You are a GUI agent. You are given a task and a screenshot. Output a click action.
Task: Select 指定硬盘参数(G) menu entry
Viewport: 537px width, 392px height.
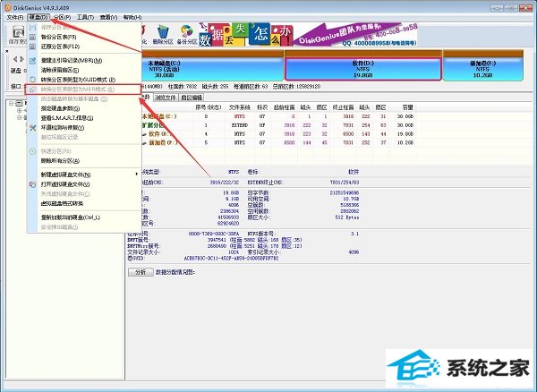click(x=84, y=108)
